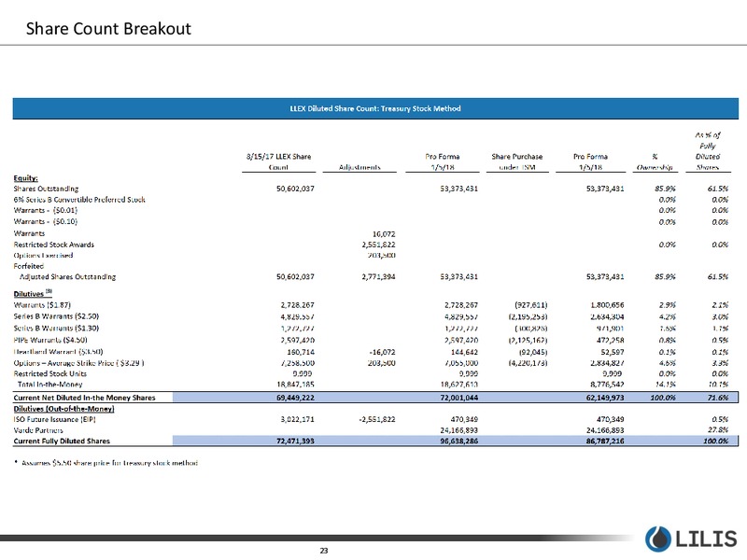Select the value 52,597
Viewport: 747px width, 560px height.
[613, 352]
